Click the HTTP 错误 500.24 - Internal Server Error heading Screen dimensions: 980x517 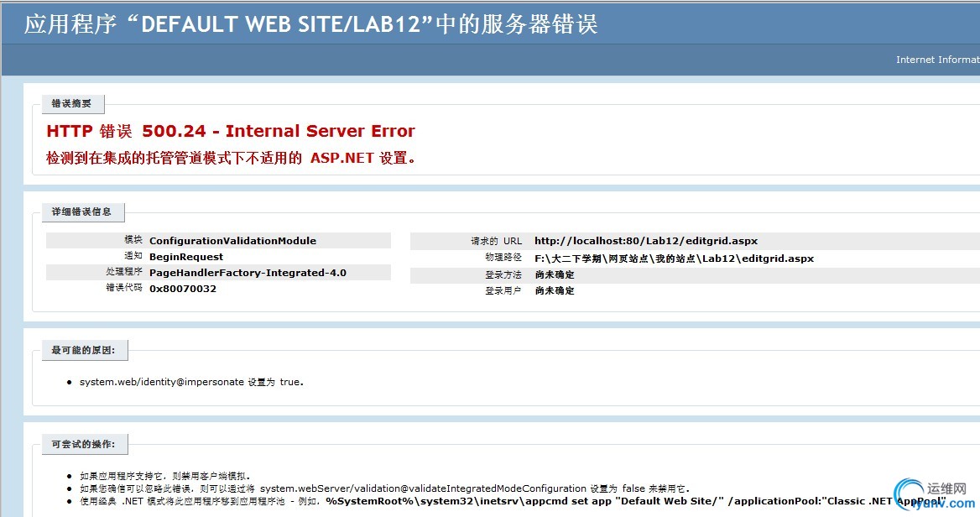(x=231, y=131)
